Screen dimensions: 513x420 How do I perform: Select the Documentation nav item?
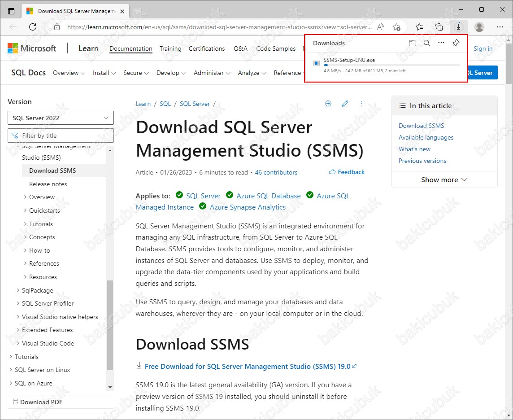(x=131, y=48)
